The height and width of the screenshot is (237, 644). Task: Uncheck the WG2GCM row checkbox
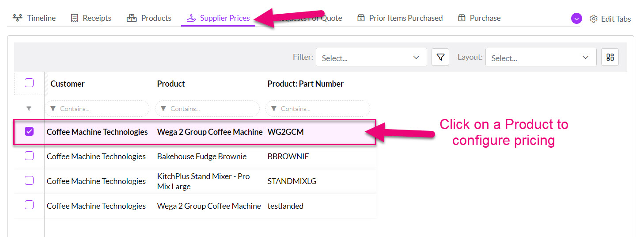pos(29,131)
